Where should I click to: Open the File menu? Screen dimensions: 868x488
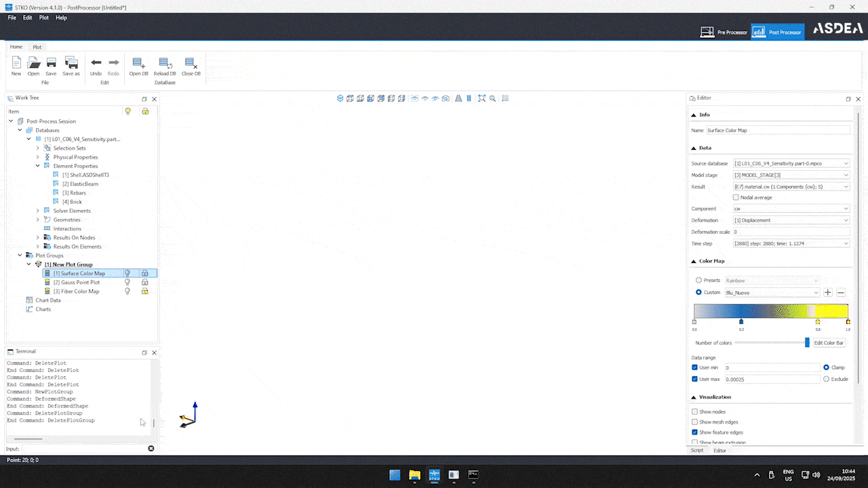[x=12, y=18]
